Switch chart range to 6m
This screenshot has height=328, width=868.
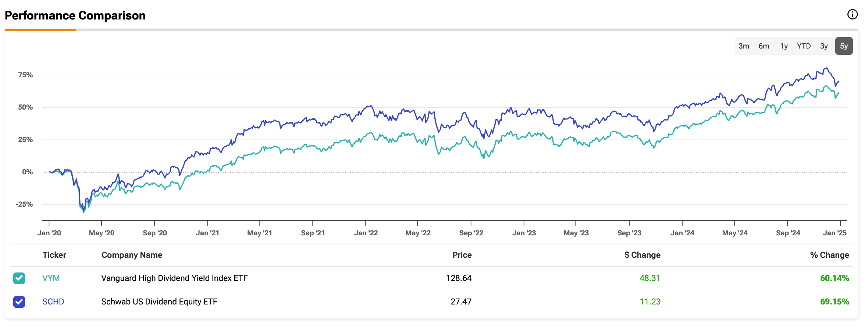764,46
